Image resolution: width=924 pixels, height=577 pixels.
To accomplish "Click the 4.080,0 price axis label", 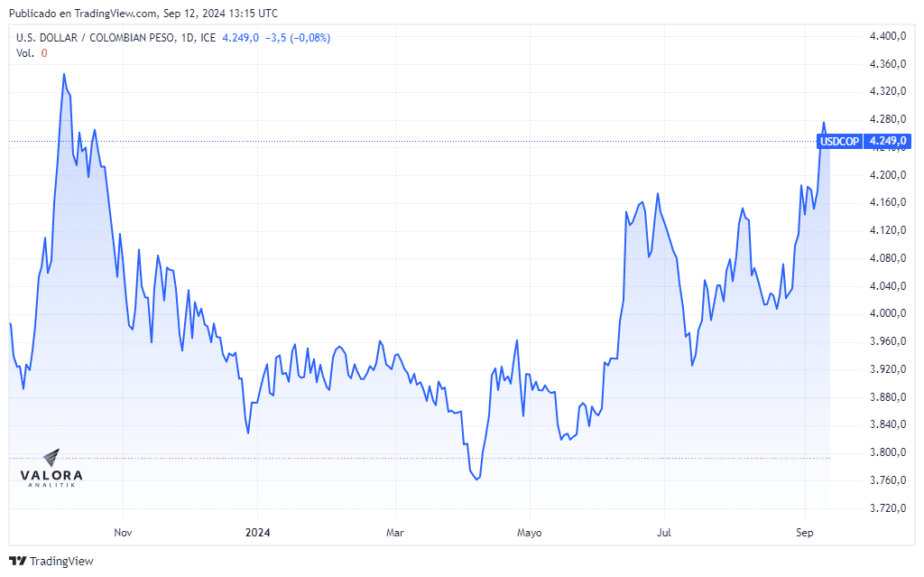I will (888, 258).
